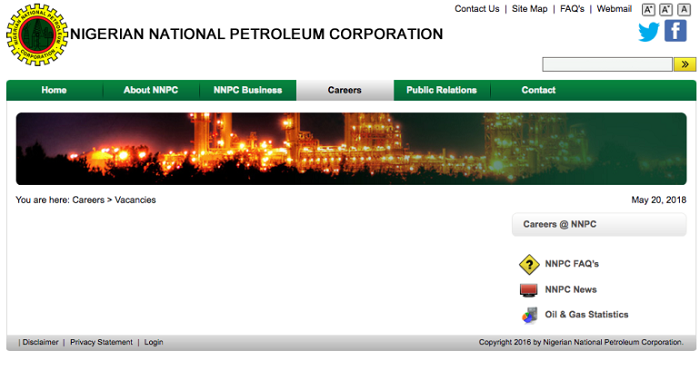Viewport: 700px width, 390px height.
Task: Click the yellow question mark FAQ icon
Action: (529, 264)
